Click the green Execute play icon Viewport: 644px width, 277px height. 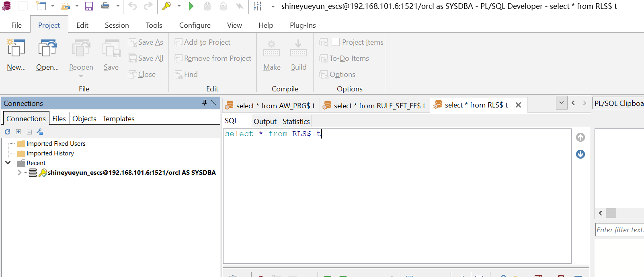coord(191,6)
